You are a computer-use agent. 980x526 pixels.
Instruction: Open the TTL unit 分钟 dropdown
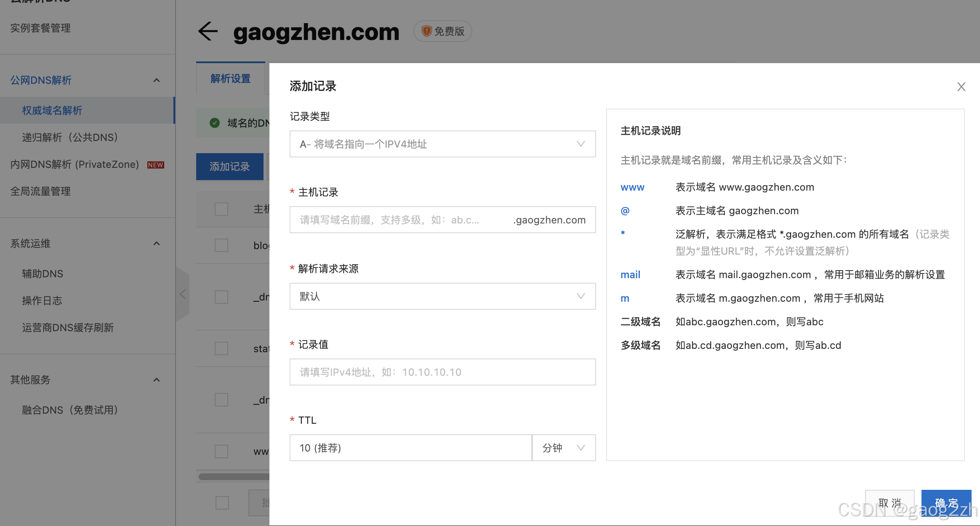564,448
